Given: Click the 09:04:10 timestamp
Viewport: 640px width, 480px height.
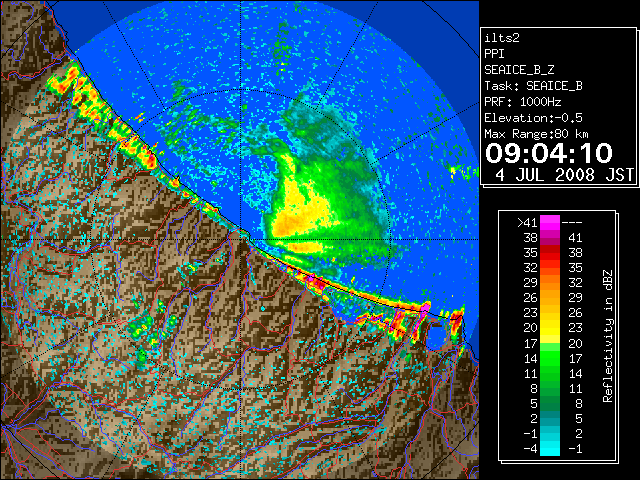Looking at the screenshot, I should pyautogui.click(x=549, y=153).
